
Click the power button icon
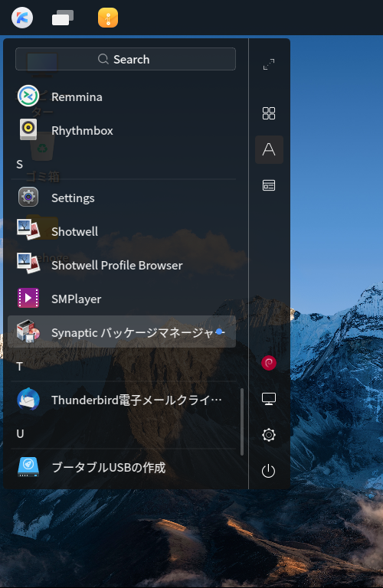click(269, 471)
